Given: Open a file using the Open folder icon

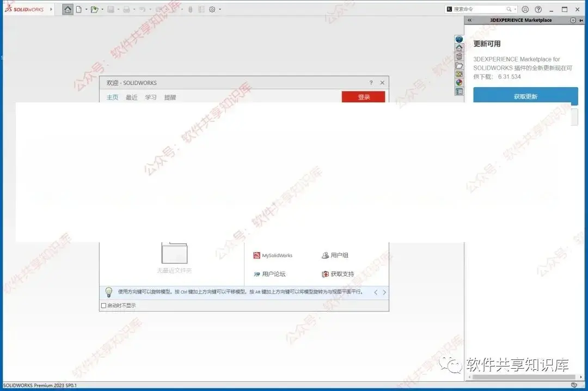Looking at the screenshot, I should coord(94,9).
